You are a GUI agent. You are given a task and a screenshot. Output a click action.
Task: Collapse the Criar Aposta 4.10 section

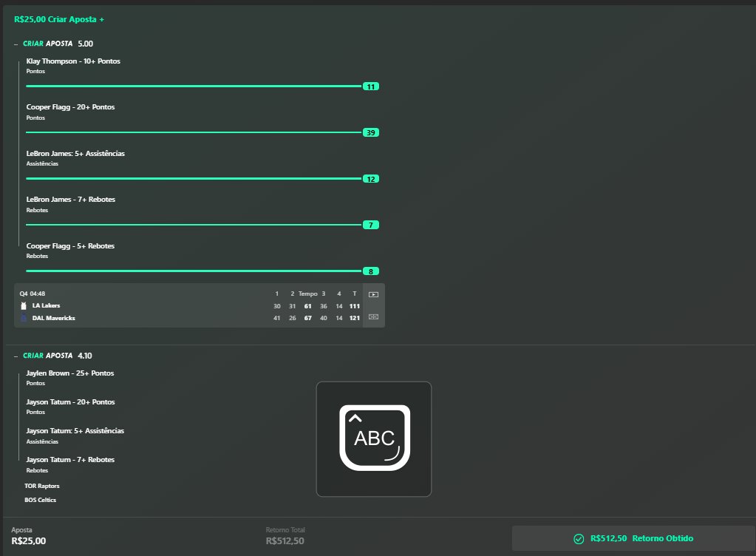click(16, 356)
